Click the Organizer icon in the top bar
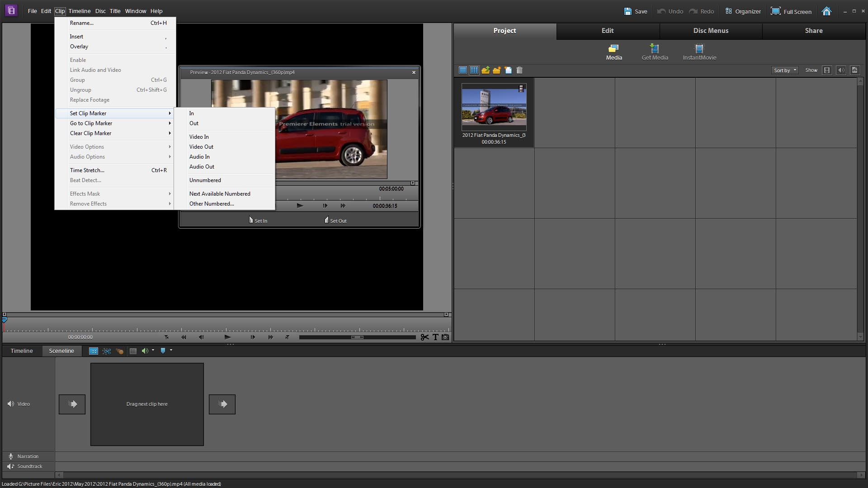 (x=743, y=11)
